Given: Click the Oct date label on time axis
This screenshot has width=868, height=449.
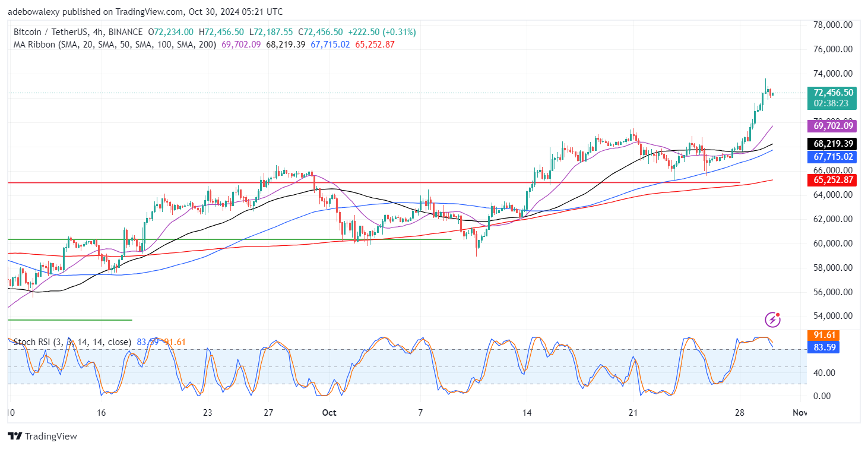Looking at the screenshot, I should 329,413.
